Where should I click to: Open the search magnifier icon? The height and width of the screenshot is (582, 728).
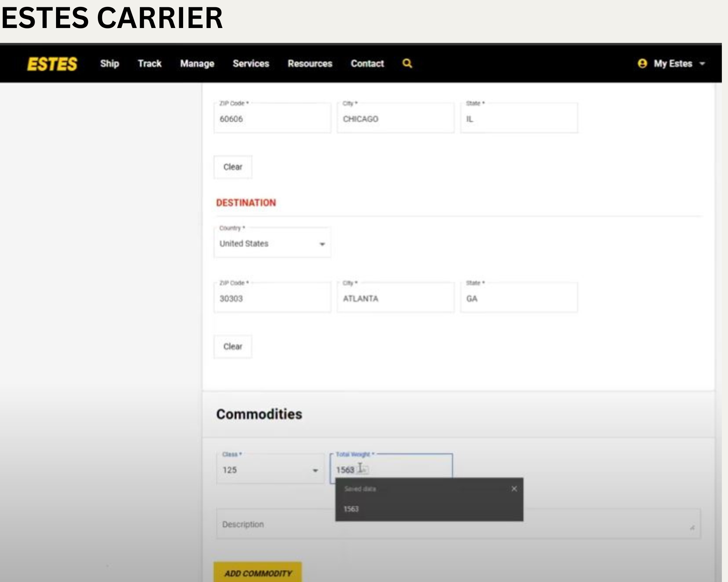[x=407, y=63]
